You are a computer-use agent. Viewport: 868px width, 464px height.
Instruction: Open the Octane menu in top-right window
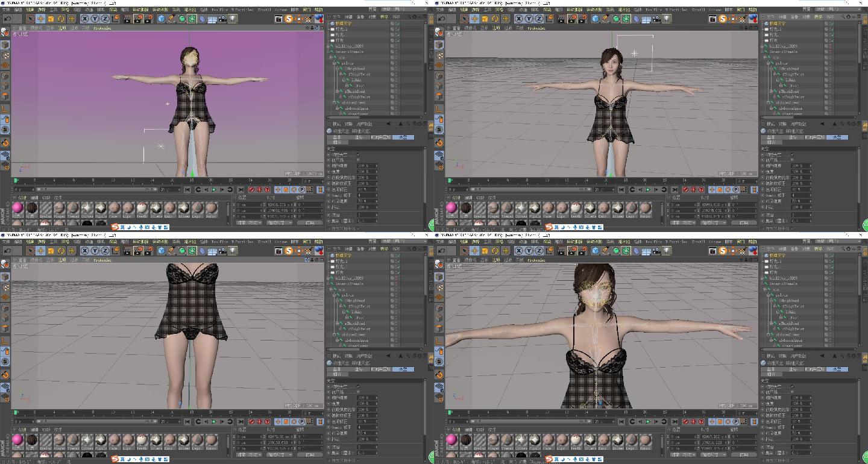pyautogui.click(x=715, y=10)
